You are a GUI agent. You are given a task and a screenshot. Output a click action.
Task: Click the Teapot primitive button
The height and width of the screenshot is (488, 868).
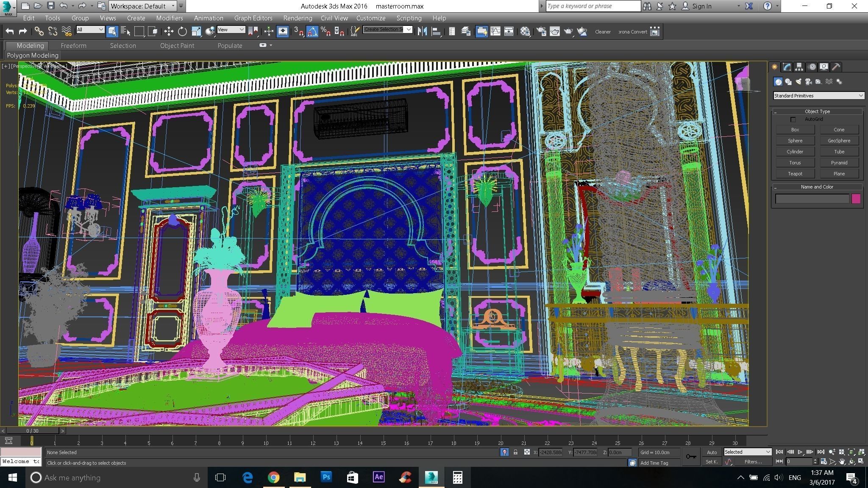[795, 174]
